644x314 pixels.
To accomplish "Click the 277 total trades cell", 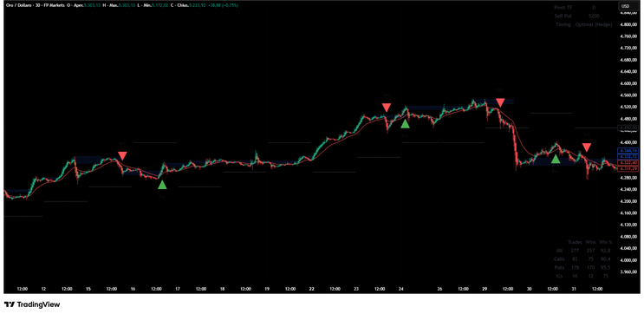I will tap(574, 251).
